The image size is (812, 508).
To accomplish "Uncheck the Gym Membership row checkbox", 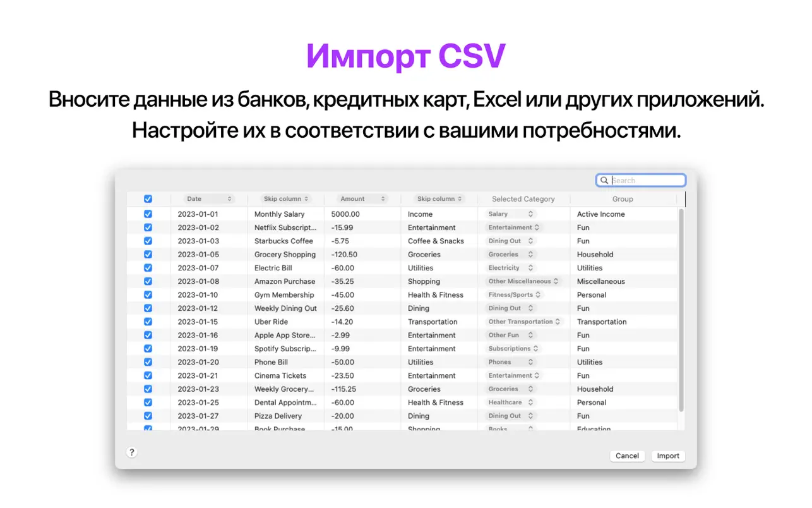I will point(148,295).
